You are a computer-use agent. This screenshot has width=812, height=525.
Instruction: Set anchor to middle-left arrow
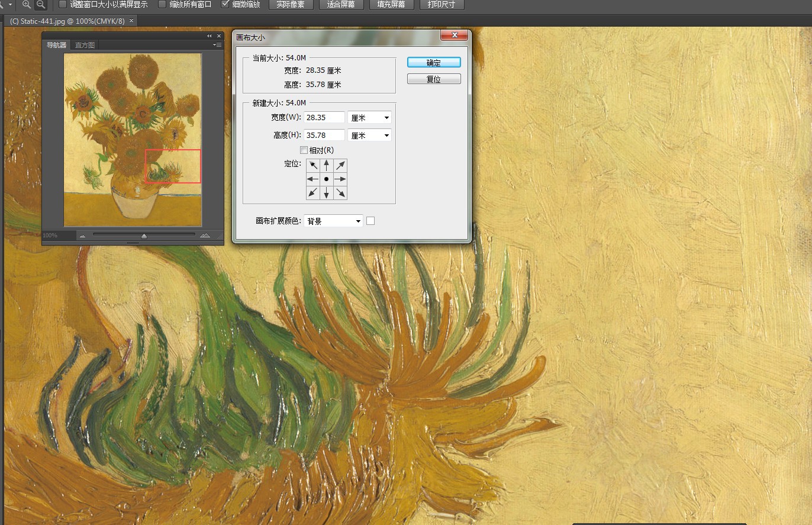point(313,179)
